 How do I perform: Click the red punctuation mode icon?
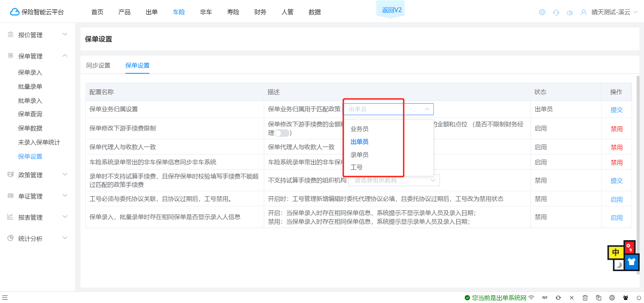[x=629, y=248]
